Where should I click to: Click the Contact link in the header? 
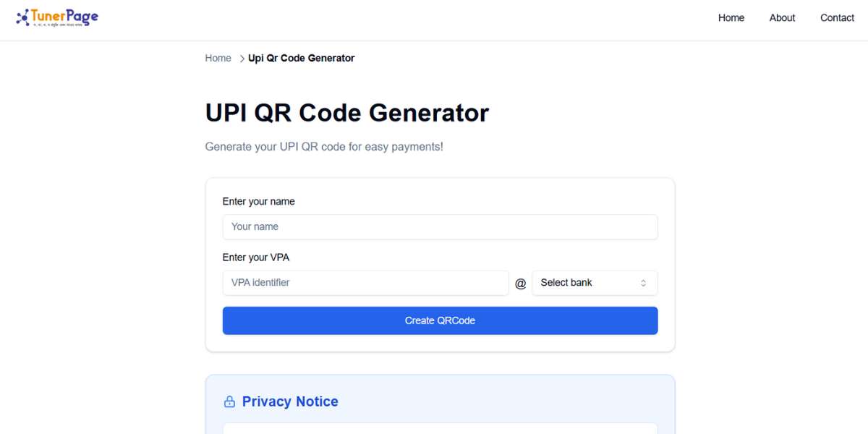tap(837, 17)
